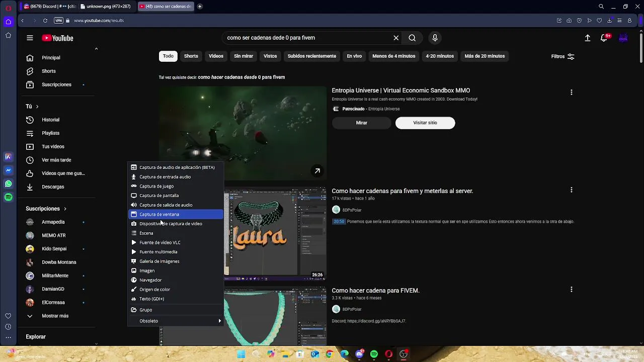Image resolution: width=644 pixels, height=362 pixels.
Task: Open Google Chrome from the taskbar
Action: pos(330,354)
